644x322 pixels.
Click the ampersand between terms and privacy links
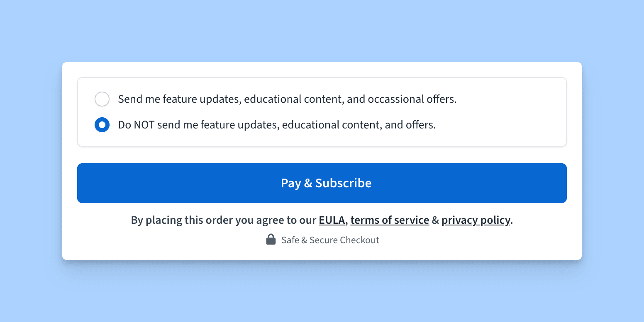point(435,220)
